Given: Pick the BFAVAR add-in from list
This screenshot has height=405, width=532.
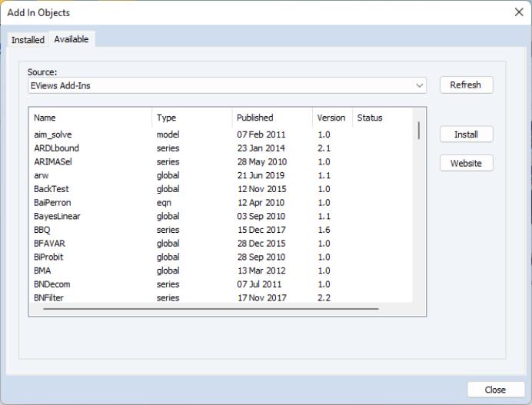Looking at the screenshot, I should click(x=49, y=244).
